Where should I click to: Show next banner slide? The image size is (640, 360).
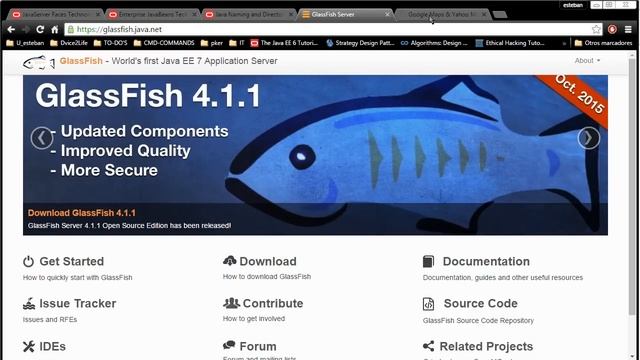click(x=589, y=138)
